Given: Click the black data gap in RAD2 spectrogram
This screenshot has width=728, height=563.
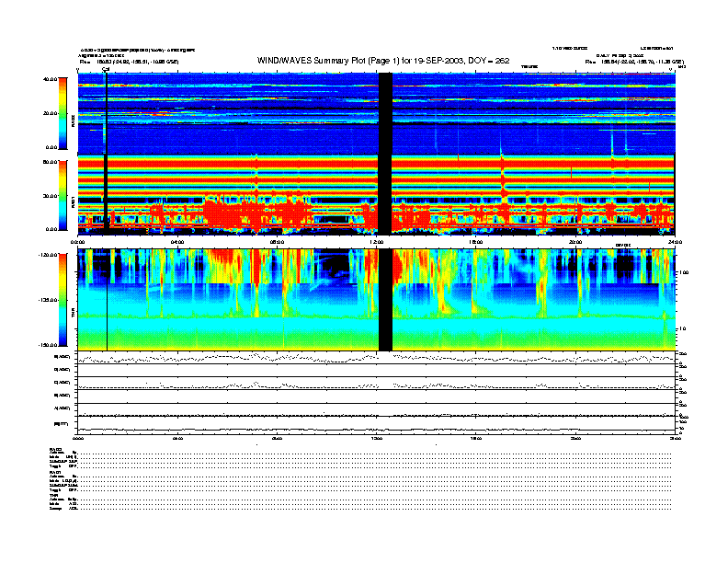Looking at the screenshot, I should (x=386, y=112).
